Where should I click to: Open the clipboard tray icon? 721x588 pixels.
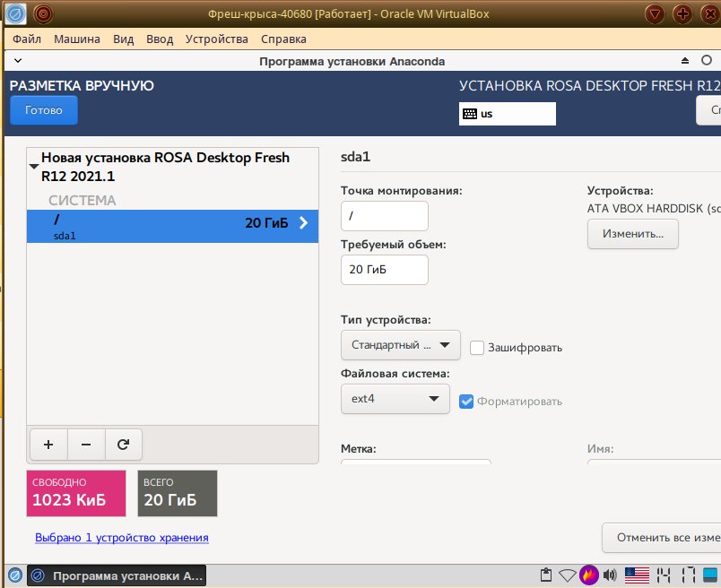545,575
